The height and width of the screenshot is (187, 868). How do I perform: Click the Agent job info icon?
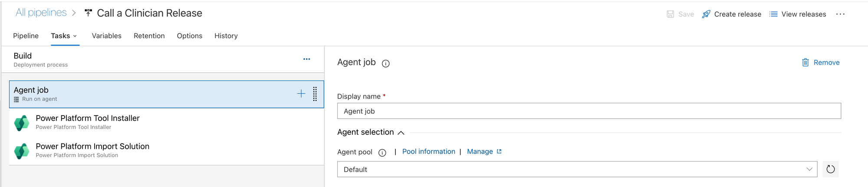pyautogui.click(x=385, y=64)
